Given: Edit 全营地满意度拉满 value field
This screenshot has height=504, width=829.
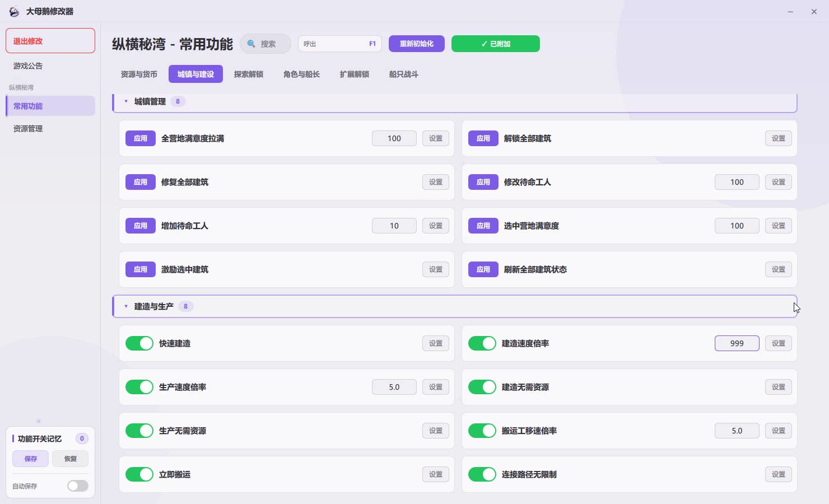Looking at the screenshot, I should pyautogui.click(x=394, y=138).
